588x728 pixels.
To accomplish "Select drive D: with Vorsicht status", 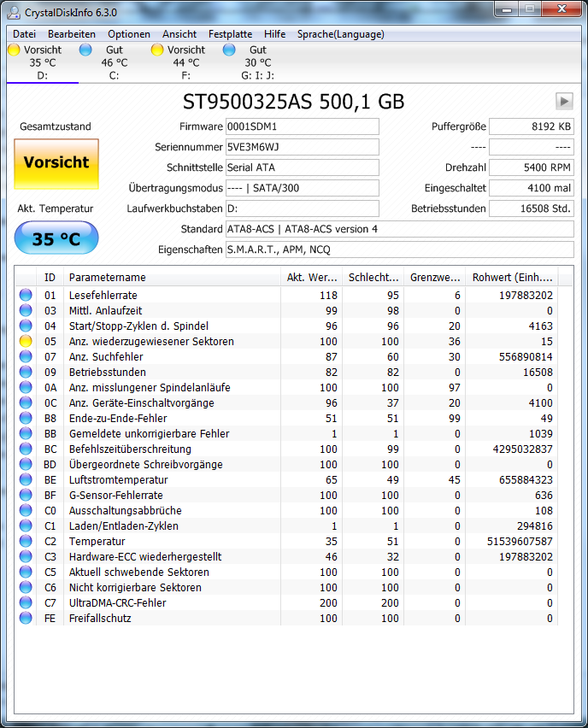I will coord(42,62).
